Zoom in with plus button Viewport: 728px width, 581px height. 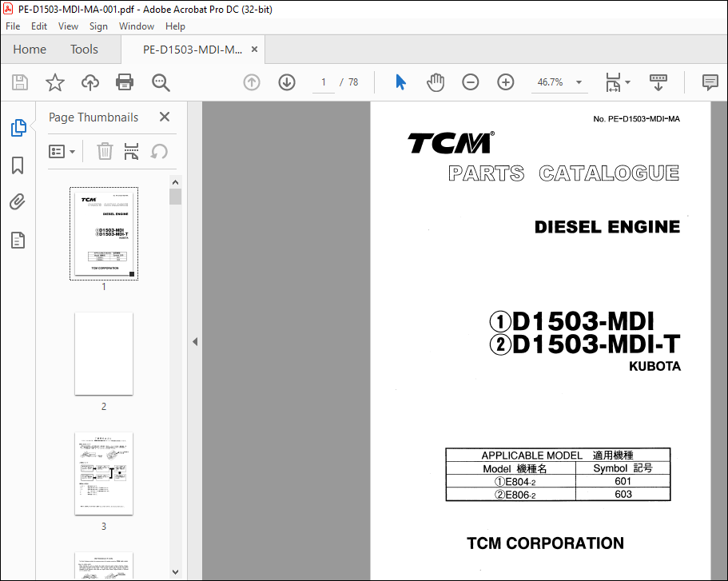click(x=506, y=82)
